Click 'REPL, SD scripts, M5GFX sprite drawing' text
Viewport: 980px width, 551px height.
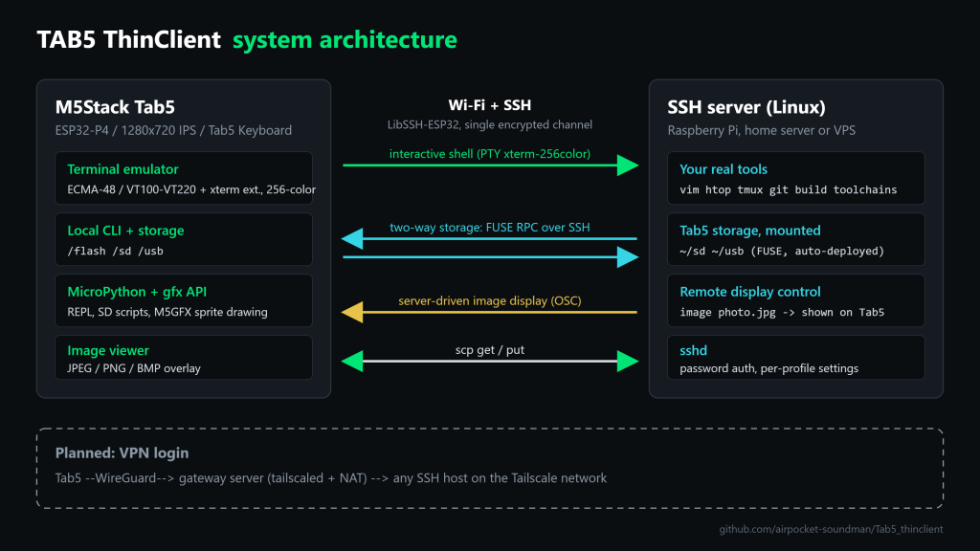click(167, 312)
